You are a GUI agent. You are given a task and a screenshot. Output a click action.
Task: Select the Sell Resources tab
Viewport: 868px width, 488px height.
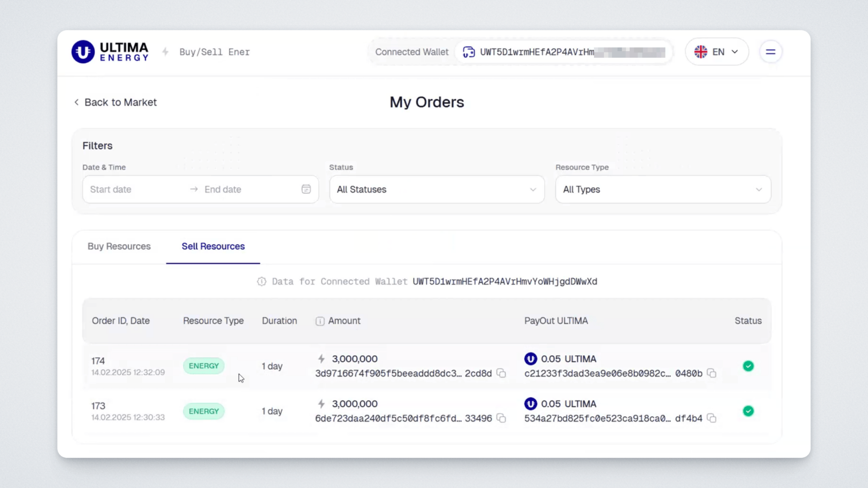click(x=213, y=246)
